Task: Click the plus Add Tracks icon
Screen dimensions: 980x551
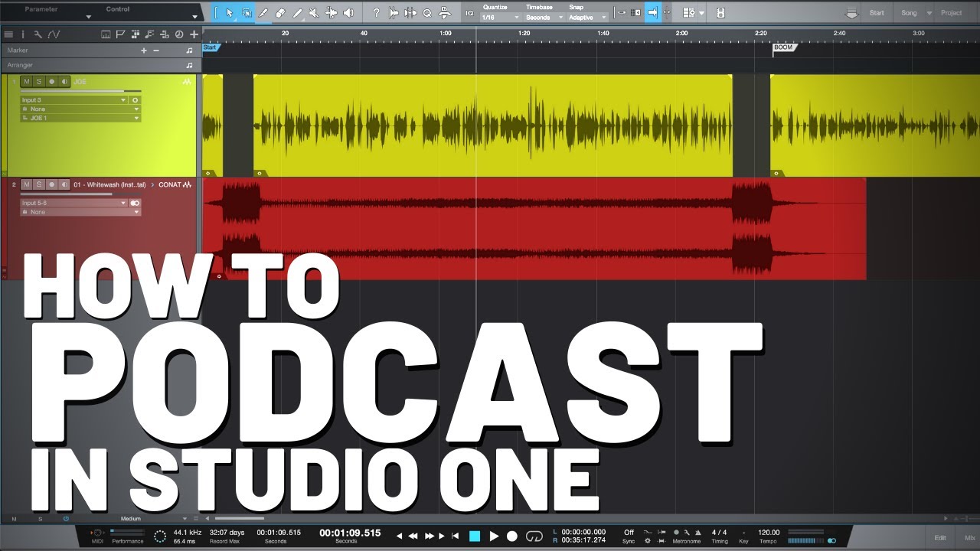Action: pos(194,34)
